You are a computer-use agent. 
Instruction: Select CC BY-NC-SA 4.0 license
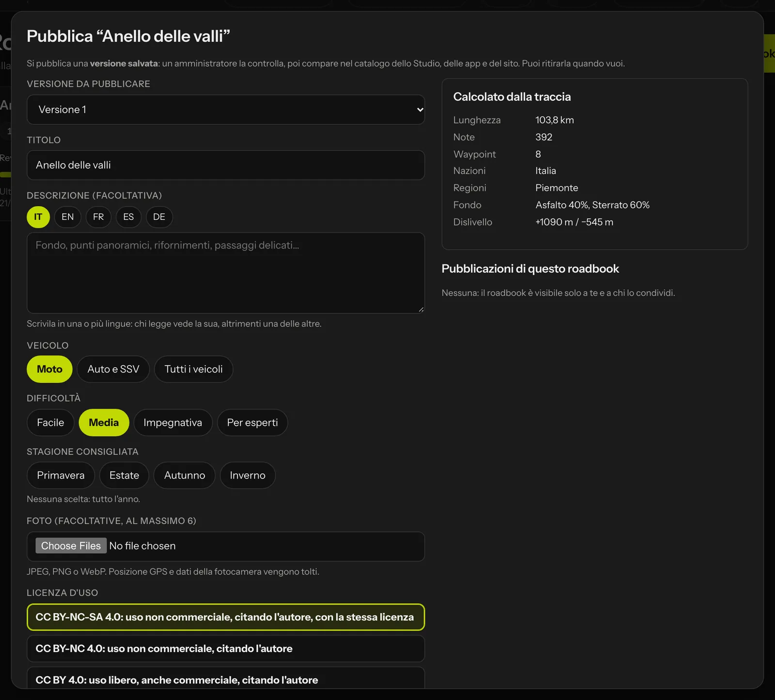click(x=226, y=617)
